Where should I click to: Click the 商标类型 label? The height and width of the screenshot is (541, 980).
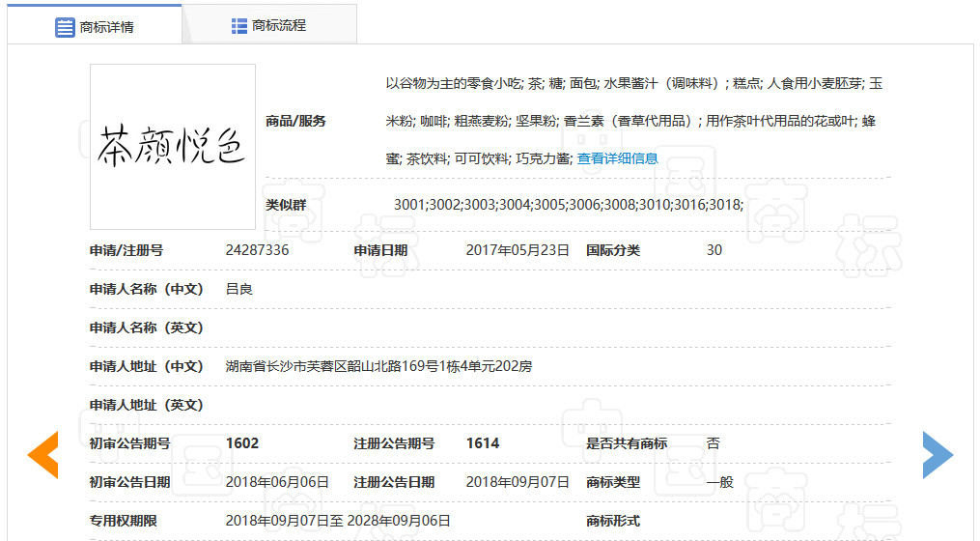(x=613, y=482)
